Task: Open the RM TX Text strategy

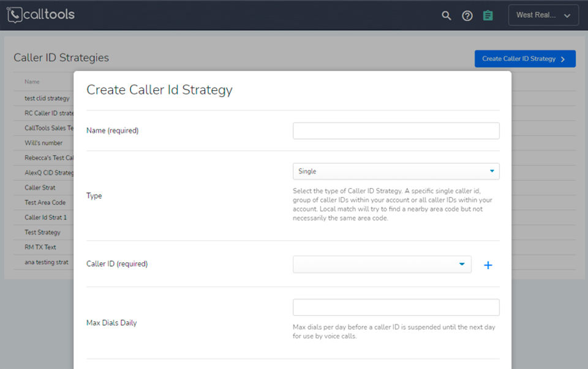Action: 40,247
